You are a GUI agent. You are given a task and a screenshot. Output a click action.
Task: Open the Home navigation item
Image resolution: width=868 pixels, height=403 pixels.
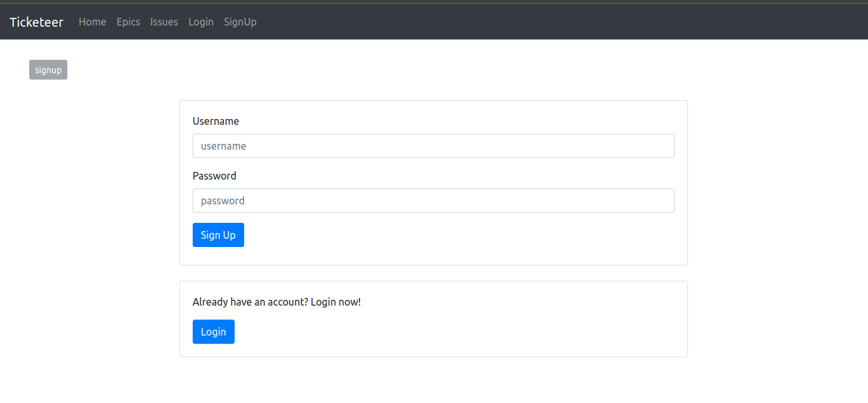click(92, 22)
